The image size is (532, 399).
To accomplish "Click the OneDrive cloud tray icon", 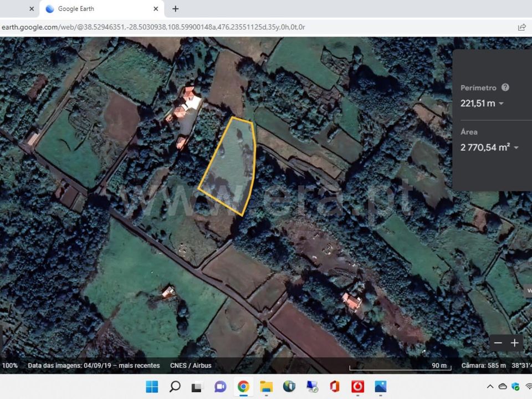I will 503,386.
